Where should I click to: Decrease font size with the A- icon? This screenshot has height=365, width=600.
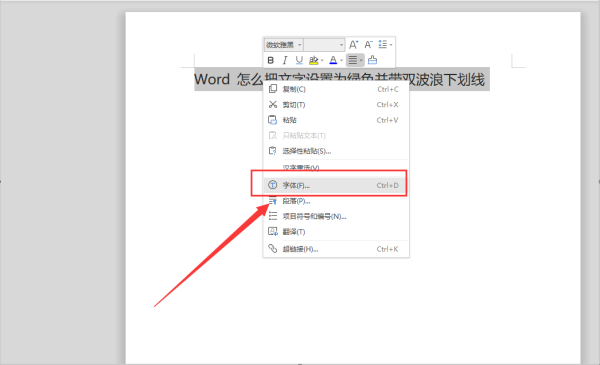[x=368, y=45]
